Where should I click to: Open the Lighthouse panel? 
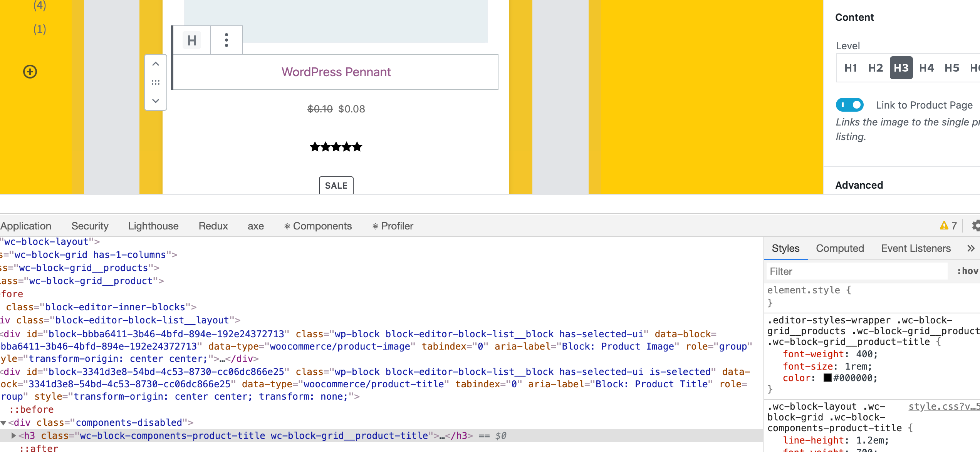tap(153, 226)
